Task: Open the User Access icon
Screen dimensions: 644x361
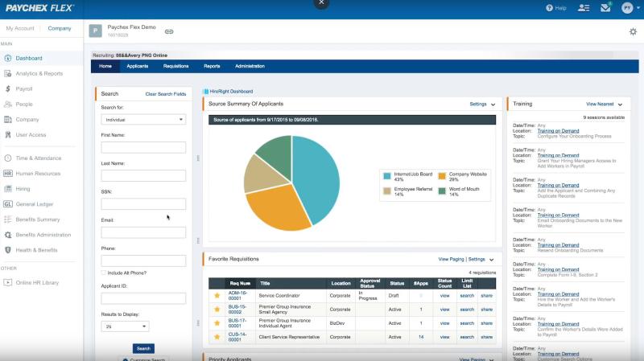Action: point(8,134)
